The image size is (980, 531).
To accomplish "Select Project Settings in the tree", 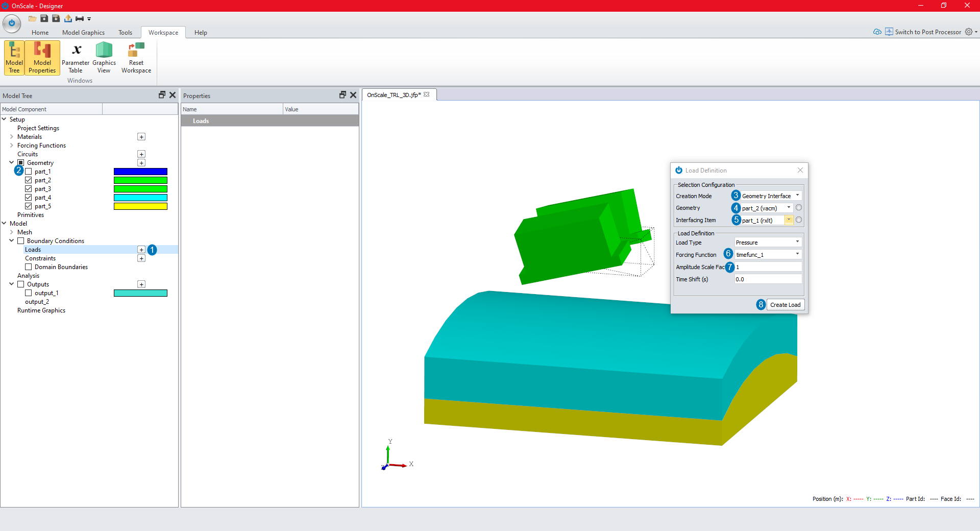I will 38,128.
